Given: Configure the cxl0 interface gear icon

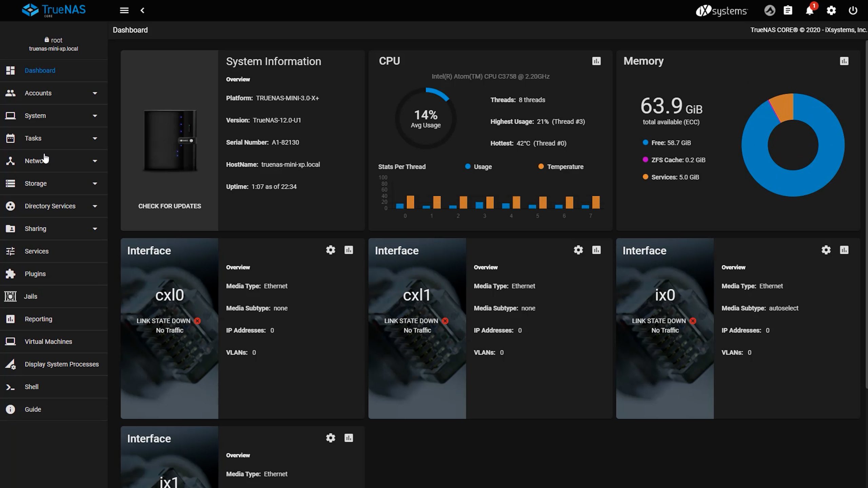Looking at the screenshot, I should click(x=330, y=250).
